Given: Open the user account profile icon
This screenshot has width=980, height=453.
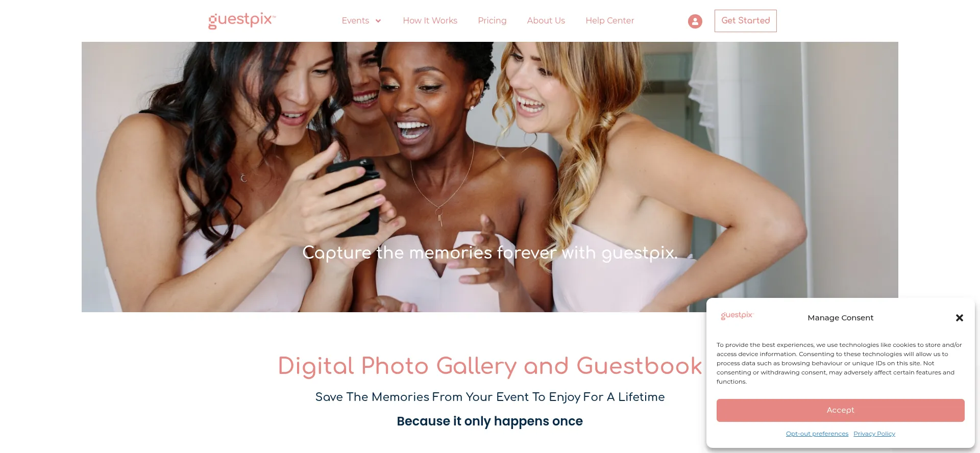Looking at the screenshot, I should [695, 21].
